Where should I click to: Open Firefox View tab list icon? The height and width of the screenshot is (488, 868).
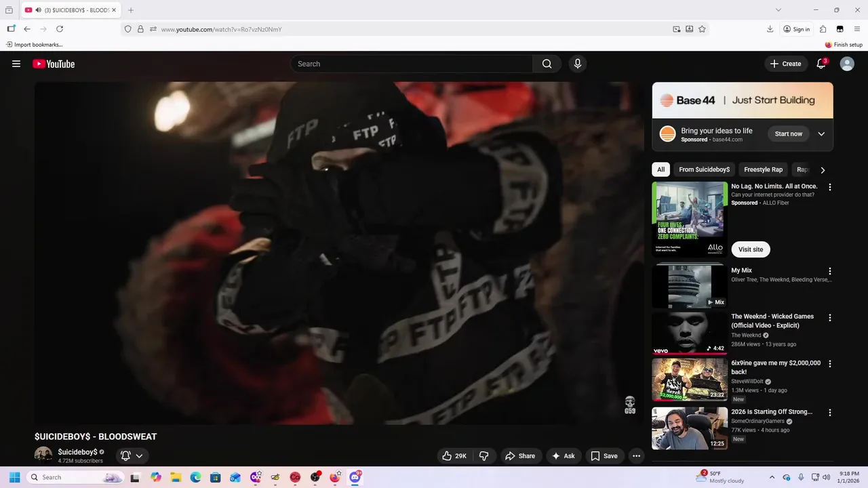click(x=9, y=10)
